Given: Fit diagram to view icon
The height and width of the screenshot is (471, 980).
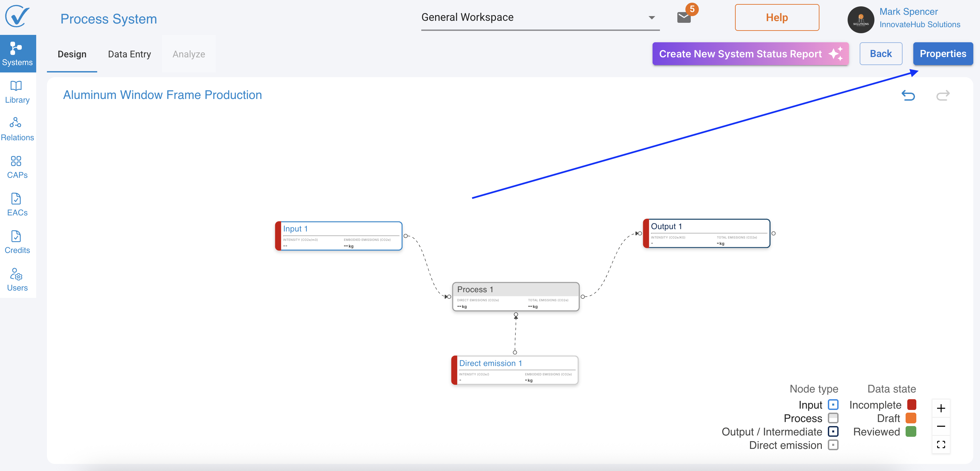Looking at the screenshot, I should point(940,444).
